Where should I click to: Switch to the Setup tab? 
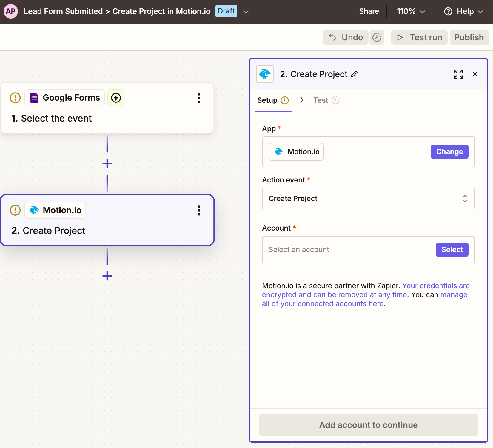pyautogui.click(x=273, y=100)
